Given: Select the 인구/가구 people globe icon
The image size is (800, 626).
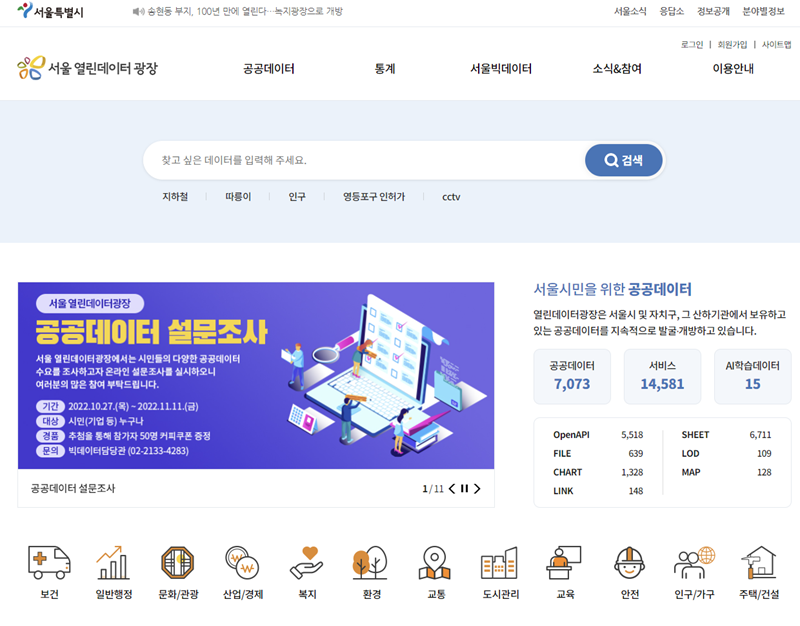Looking at the screenshot, I should [x=694, y=563].
